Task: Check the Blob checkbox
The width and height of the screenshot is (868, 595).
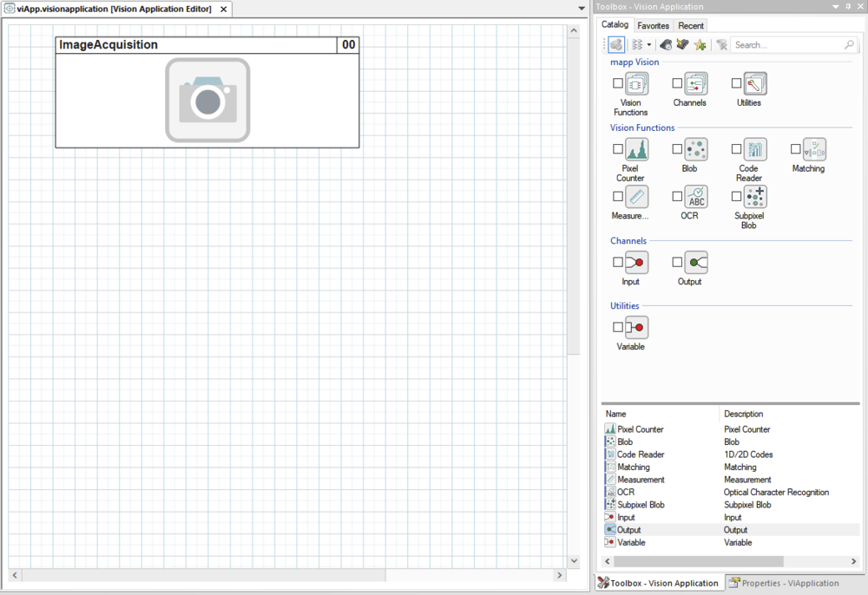Action: pyautogui.click(x=677, y=149)
